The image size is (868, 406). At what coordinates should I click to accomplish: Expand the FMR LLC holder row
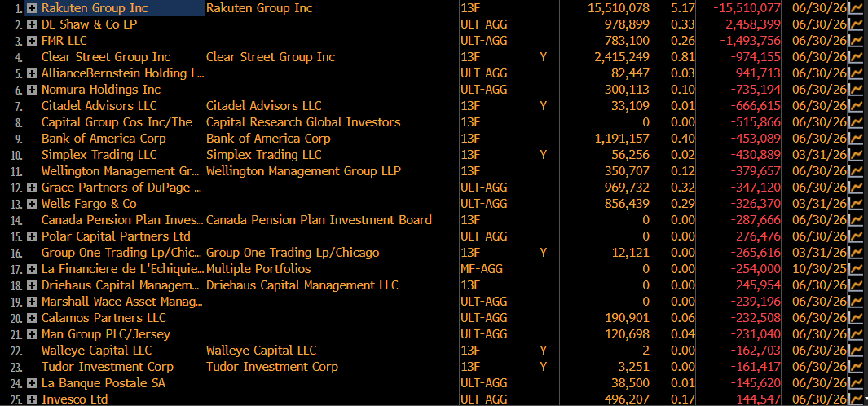(32, 41)
